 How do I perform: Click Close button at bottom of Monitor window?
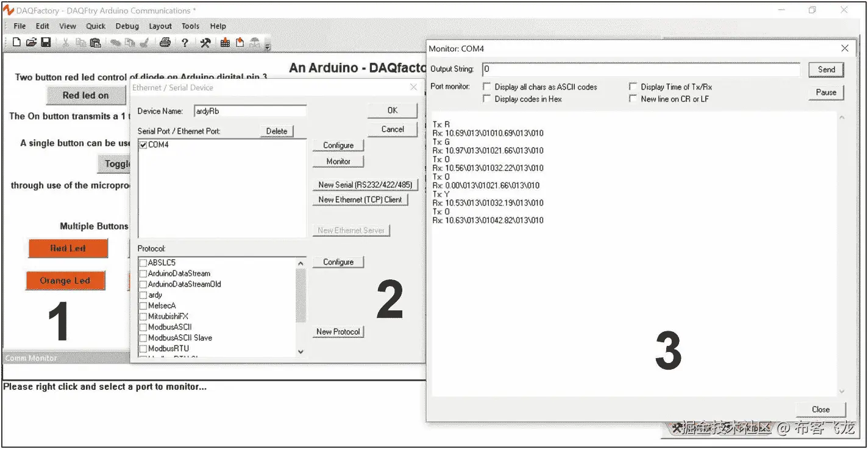(x=821, y=409)
